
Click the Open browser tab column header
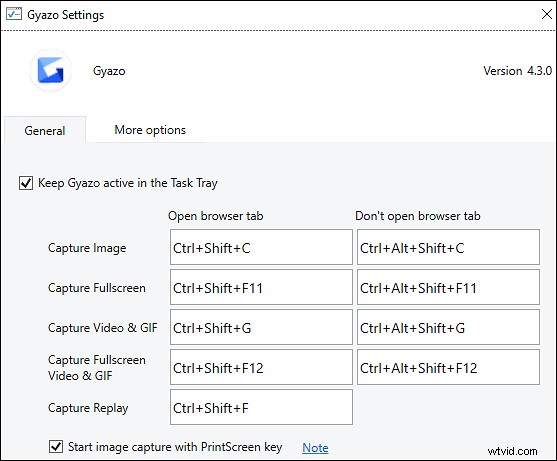pyautogui.click(x=216, y=216)
